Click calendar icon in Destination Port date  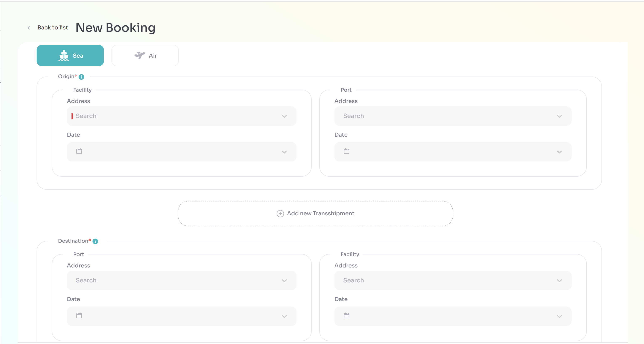[79, 315]
